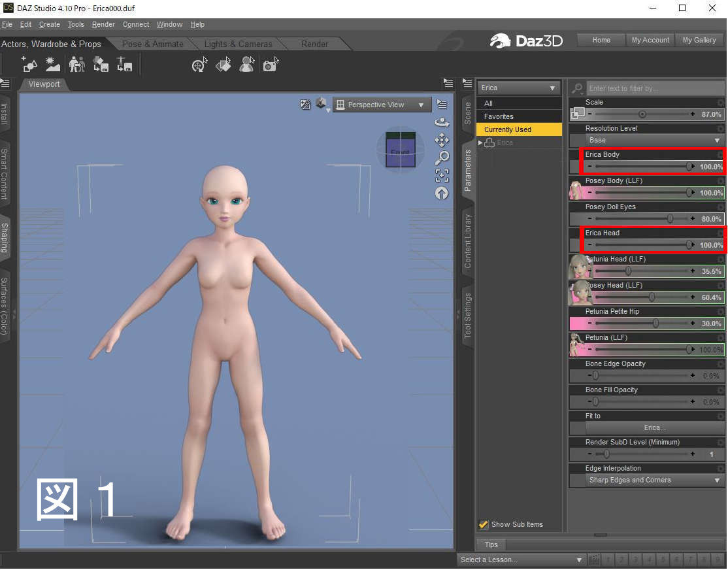Open the Connect menu
Screen dimensions: 728x570
[135, 25]
